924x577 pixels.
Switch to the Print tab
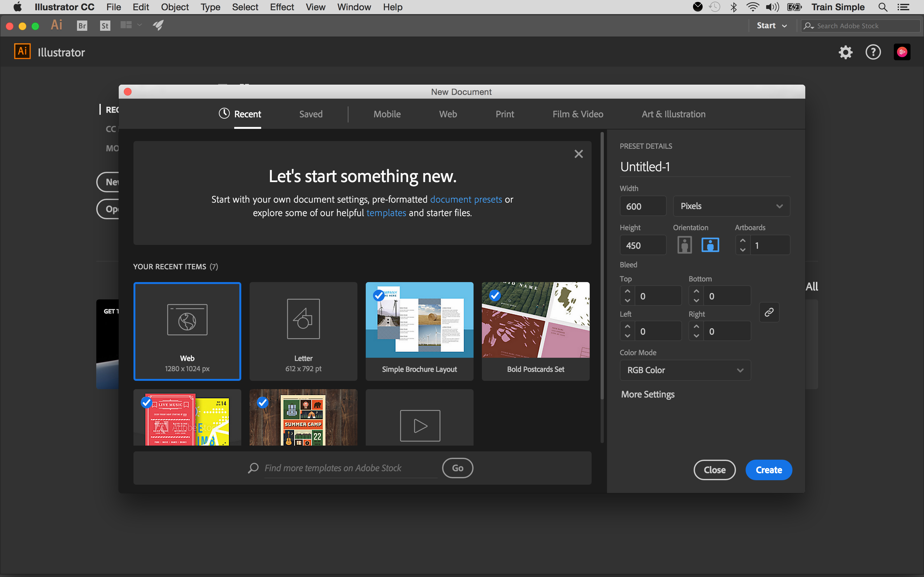pyautogui.click(x=505, y=114)
